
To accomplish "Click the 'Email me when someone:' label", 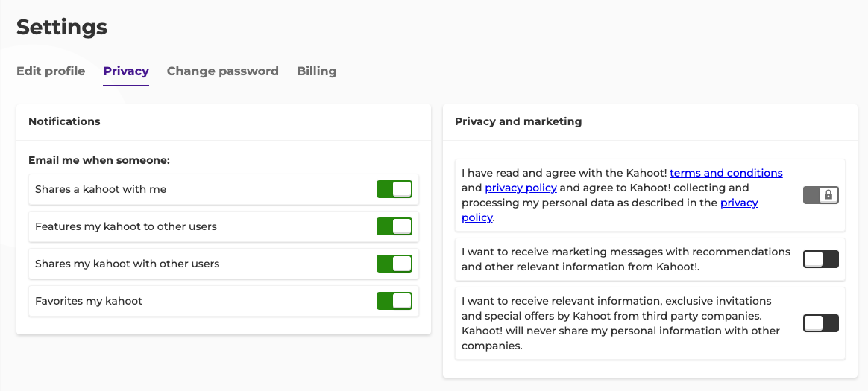I will [99, 160].
